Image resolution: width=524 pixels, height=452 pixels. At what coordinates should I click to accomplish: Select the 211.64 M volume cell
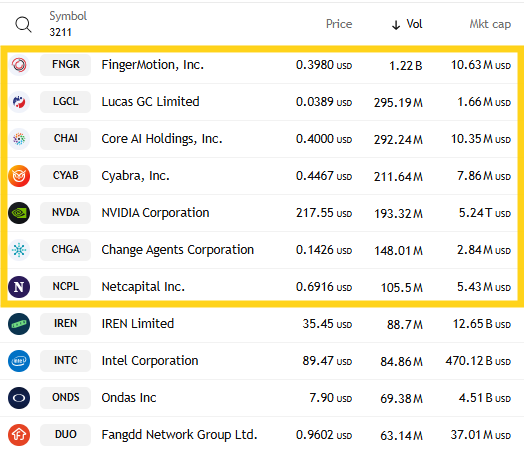(x=398, y=177)
